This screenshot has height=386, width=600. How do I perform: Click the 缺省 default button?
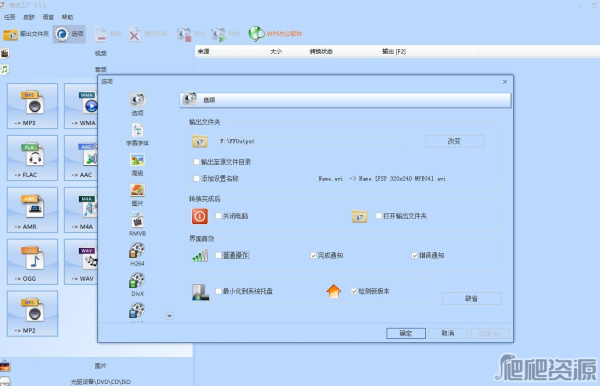click(471, 298)
